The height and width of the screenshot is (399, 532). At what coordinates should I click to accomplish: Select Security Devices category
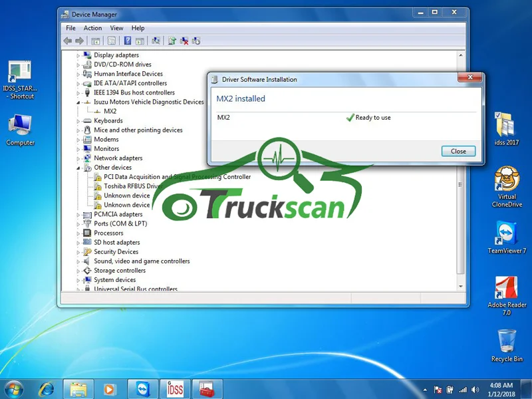(116, 252)
